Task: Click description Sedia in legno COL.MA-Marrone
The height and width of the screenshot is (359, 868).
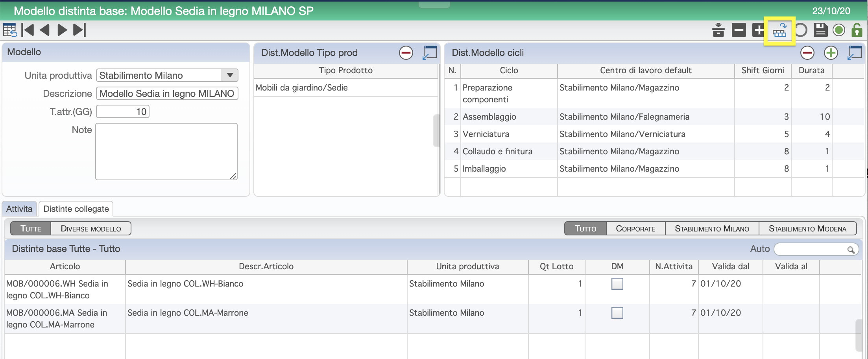Action: pyautogui.click(x=188, y=313)
